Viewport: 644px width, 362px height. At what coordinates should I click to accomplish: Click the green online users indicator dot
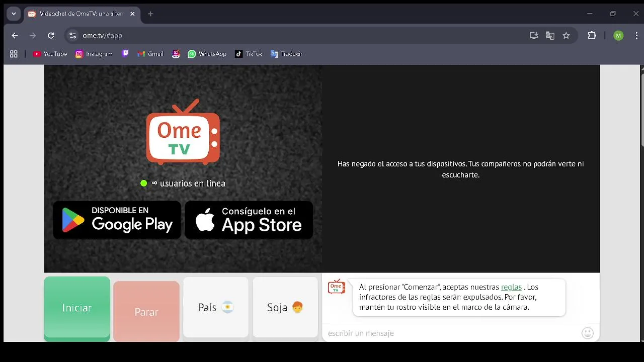point(144,184)
